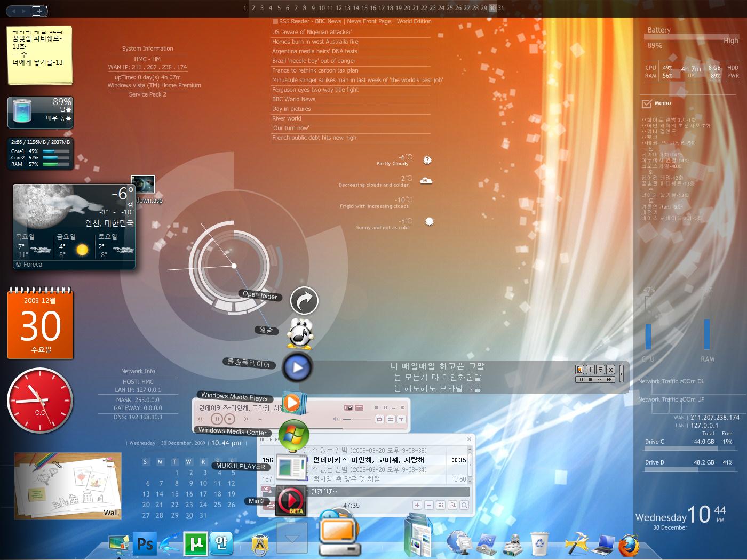The height and width of the screenshot is (560, 747).
Task: Click the TV video button in mini player
Action: pyautogui.click(x=379, y=419)
